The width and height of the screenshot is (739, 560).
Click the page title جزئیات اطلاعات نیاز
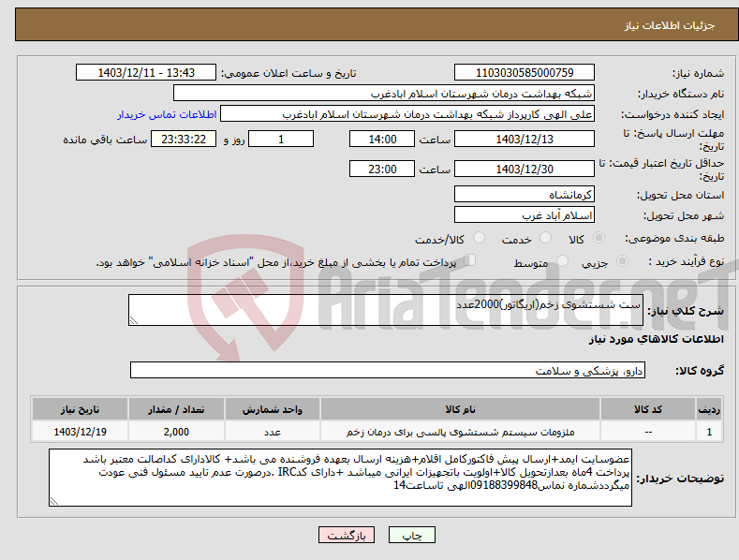[670, 25]
